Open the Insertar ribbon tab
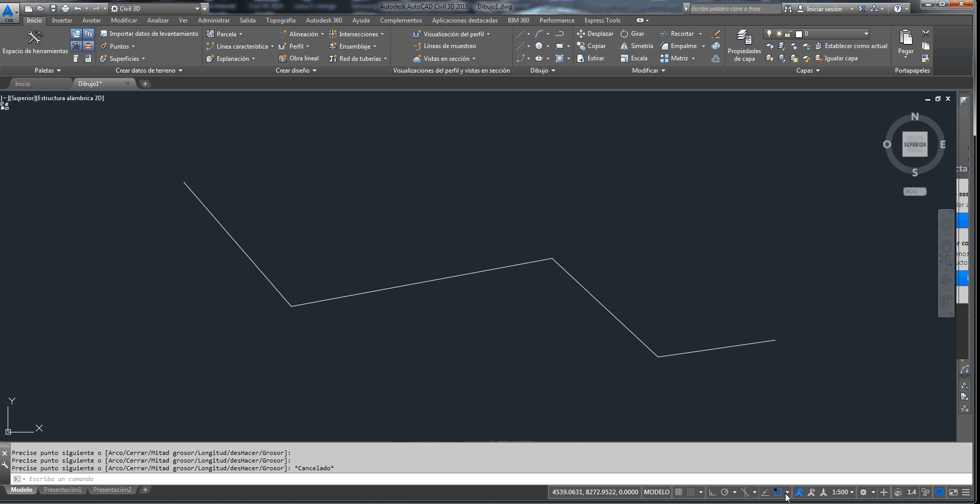Image resolution: width=980 pixels, height=504 pixels. pyautogui.click(x=62, y=20)
